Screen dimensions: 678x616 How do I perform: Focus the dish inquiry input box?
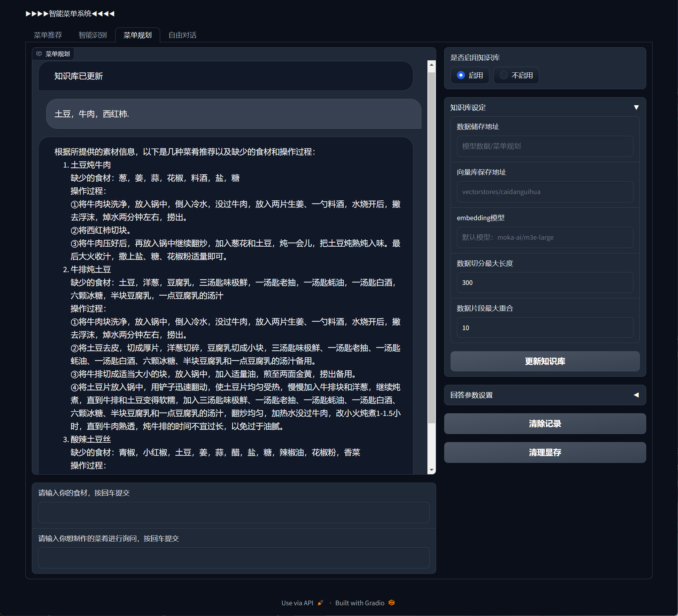click(x=234, y=558)
